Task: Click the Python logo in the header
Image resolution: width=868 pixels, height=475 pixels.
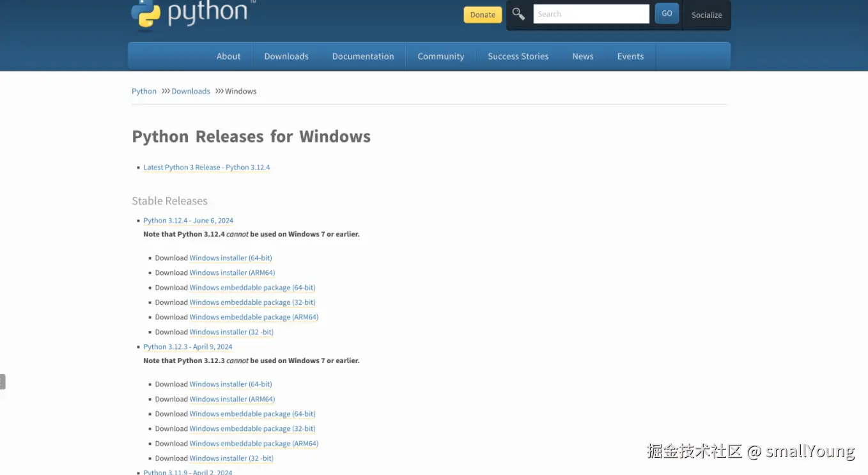Action: (193, 14)
